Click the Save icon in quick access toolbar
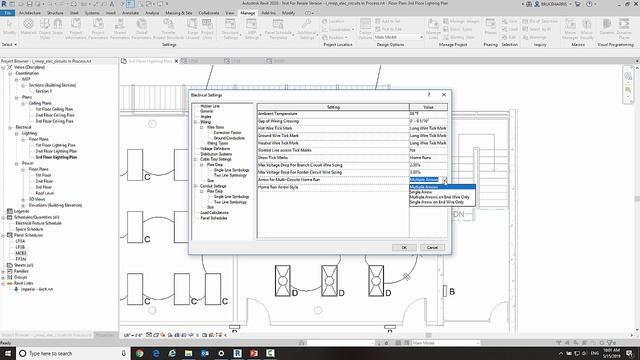 29,4
